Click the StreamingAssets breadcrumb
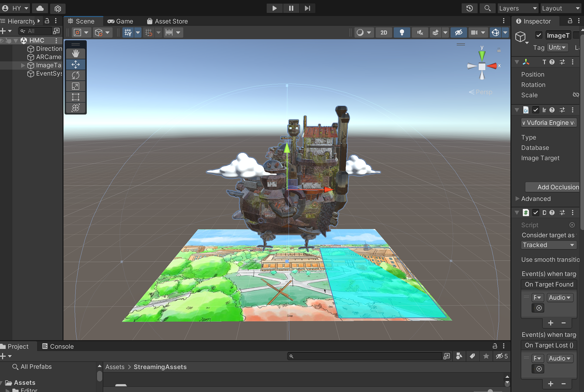Image resolution: width=584 pixels, height=392 pixels. [160, 367]
